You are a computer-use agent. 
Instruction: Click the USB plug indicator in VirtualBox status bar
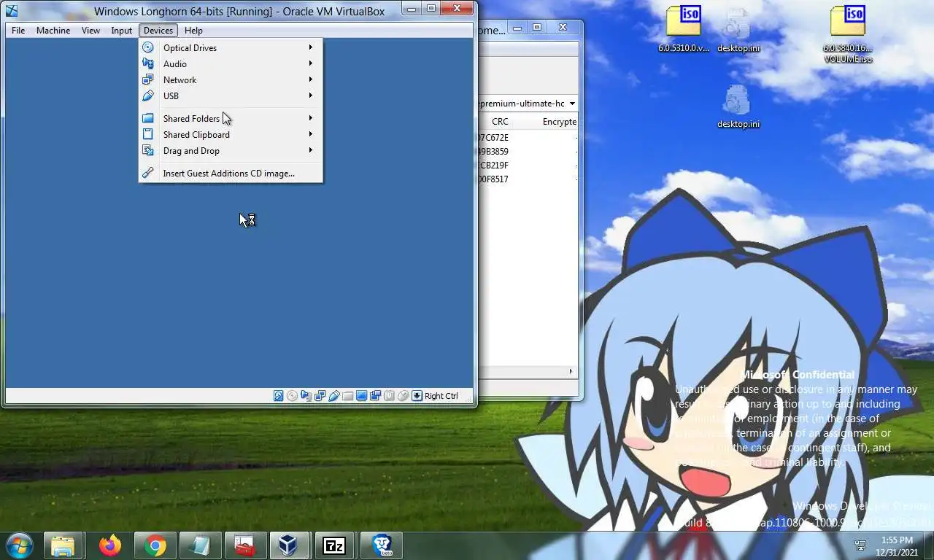tap(333, 396)
